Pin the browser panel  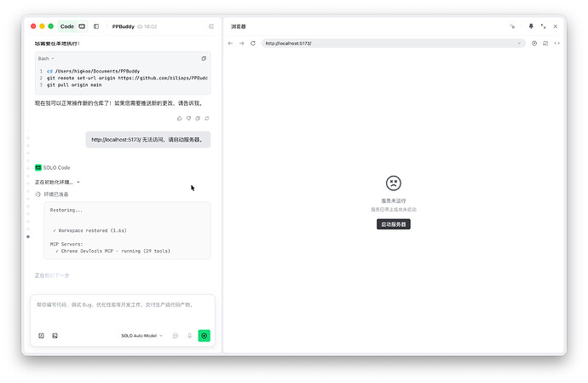coord(531,26)
